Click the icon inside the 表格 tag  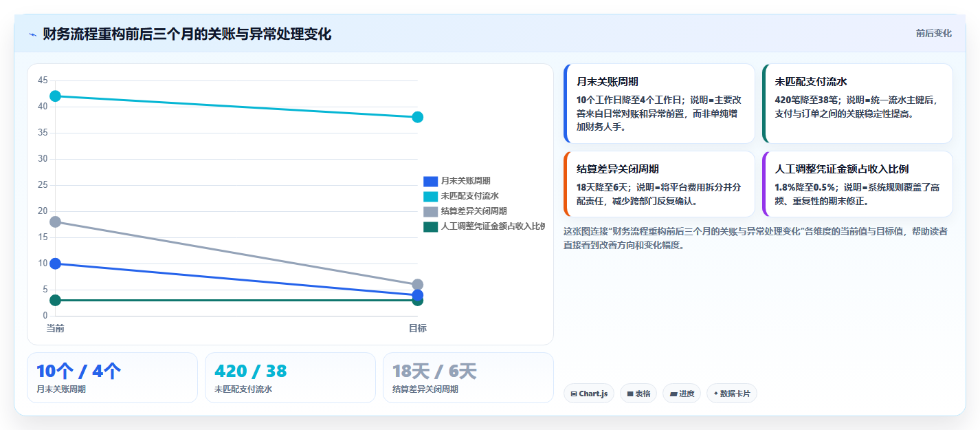pos(630,394)
